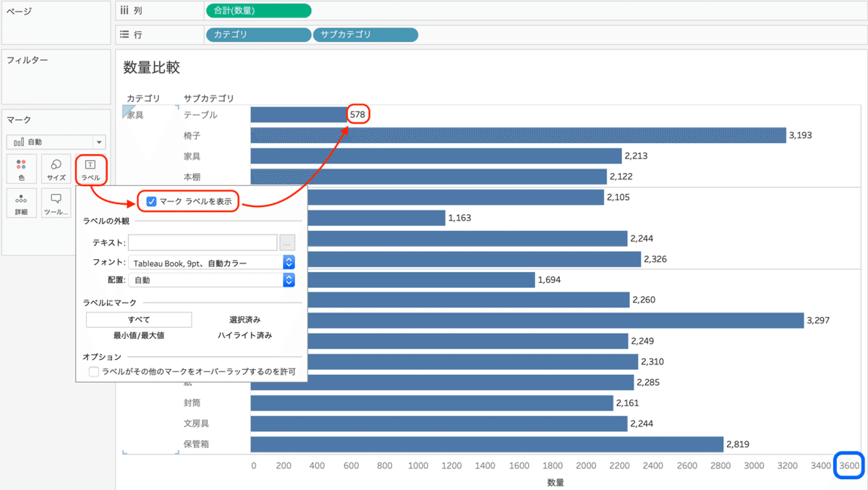Open the 色 (Color) mark property

(21, 168)
